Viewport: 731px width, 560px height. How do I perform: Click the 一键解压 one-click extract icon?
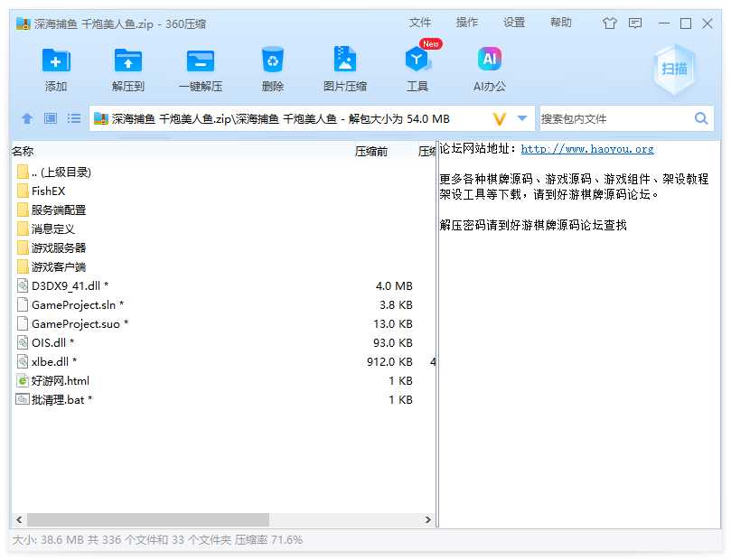[x=201, y=61]
